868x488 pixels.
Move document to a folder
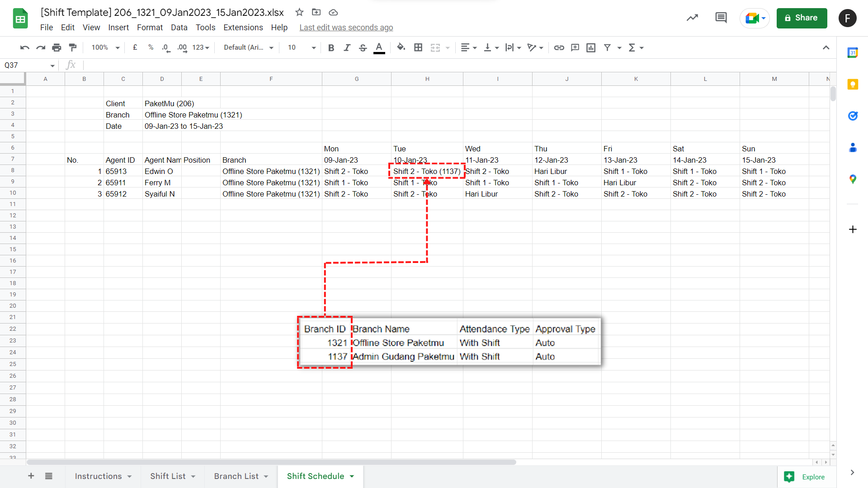click(316, 12)
